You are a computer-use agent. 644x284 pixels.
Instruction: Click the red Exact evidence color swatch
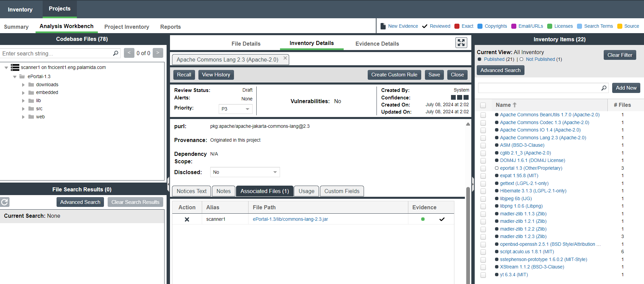(x=457, y=26)
